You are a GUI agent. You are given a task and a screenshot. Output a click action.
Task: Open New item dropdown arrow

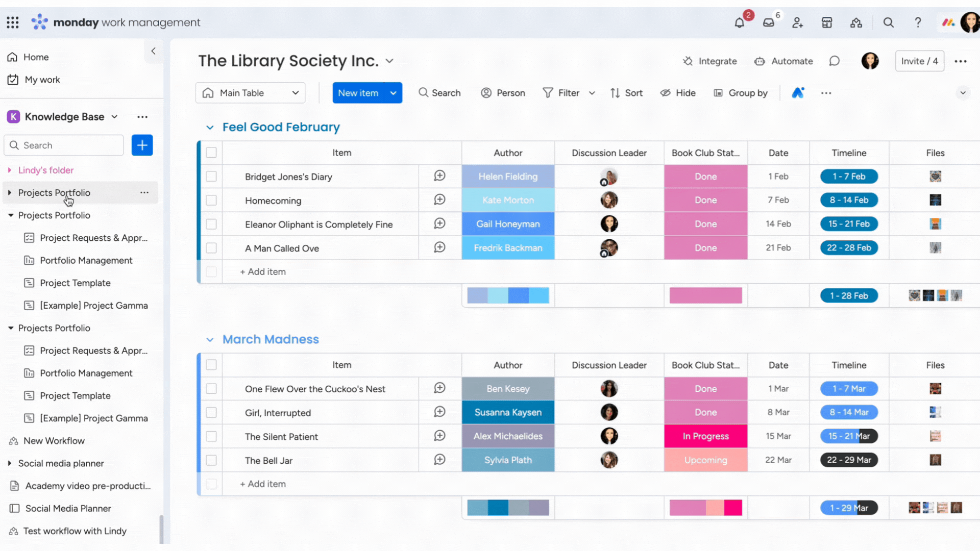coord(393,93)
